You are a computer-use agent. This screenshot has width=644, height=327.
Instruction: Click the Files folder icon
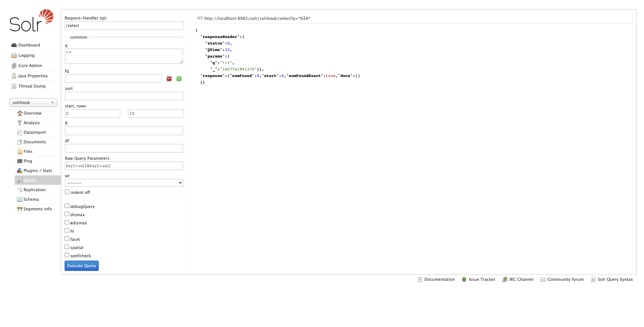(x=19, y=152)
